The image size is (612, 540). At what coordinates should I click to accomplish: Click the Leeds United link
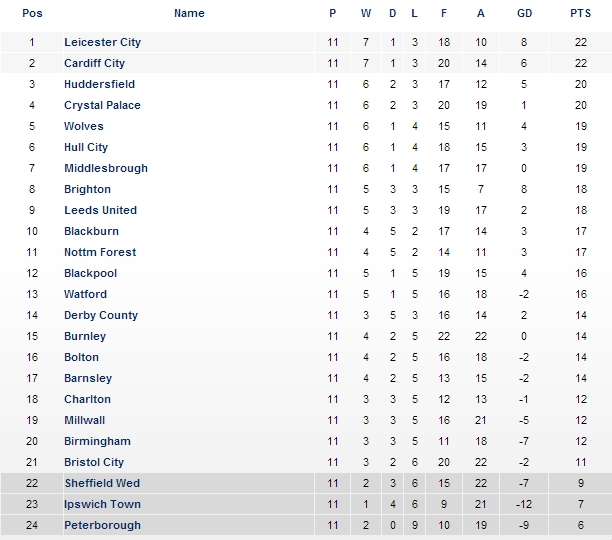(x=100, y=210)
